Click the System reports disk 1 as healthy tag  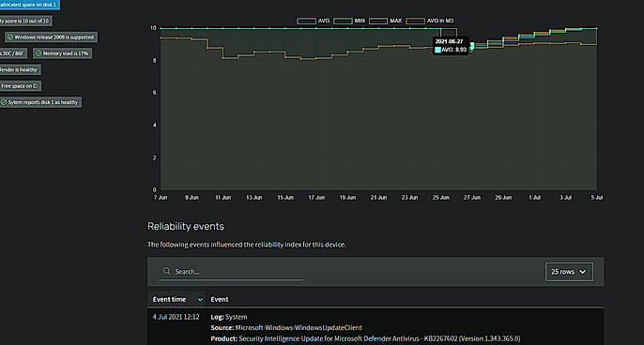(x=40, y=102)
